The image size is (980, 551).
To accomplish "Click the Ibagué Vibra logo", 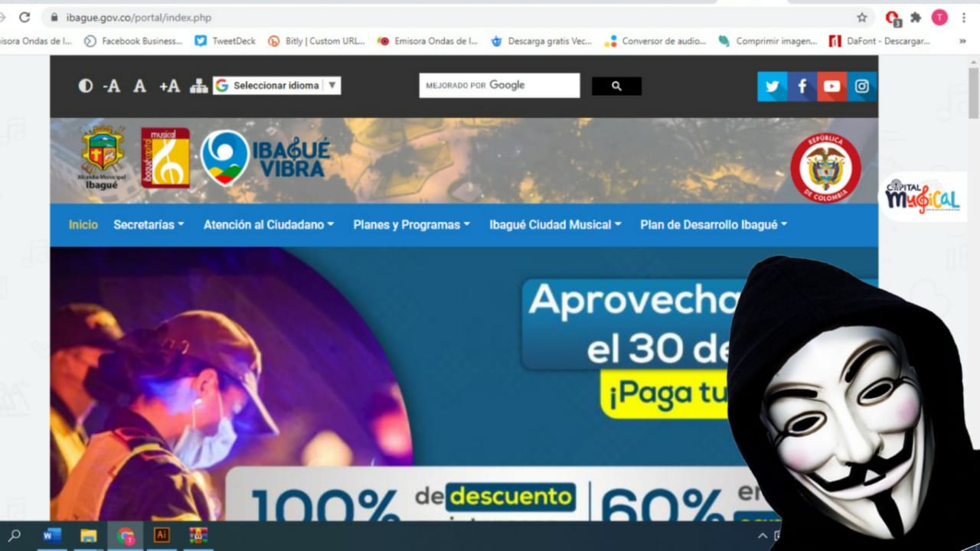I will (x=265, y=158).
